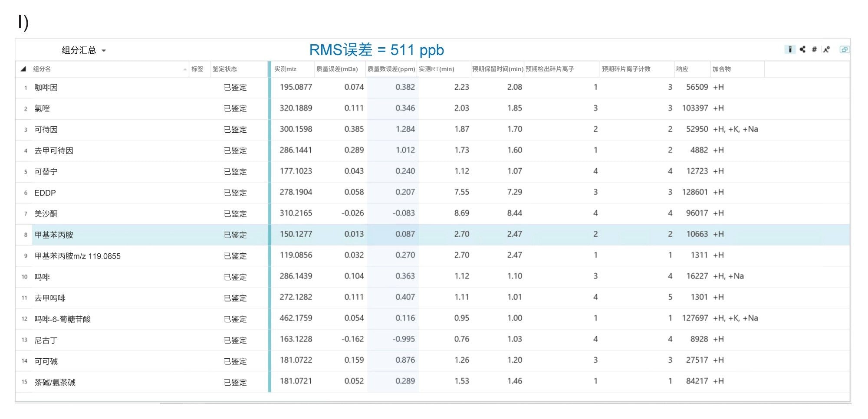Click the share-nodes icon in the toolbar
This screenshot has width=868, height=419.
click(802, 49)
